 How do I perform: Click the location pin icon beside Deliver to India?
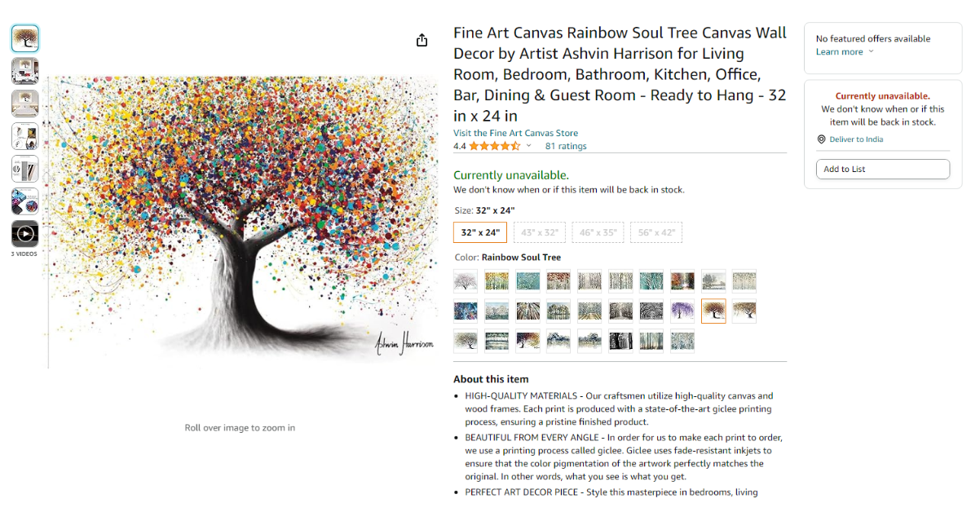point(821,139)
